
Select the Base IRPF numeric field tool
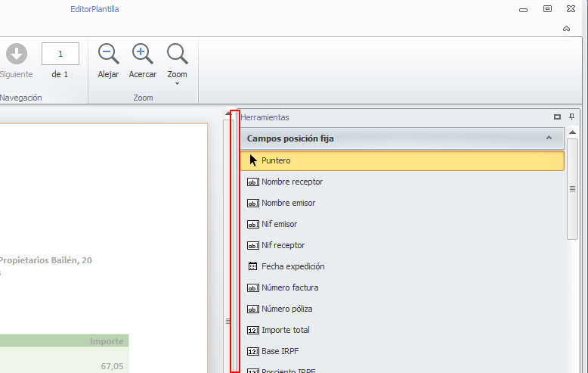click(402, 352)
